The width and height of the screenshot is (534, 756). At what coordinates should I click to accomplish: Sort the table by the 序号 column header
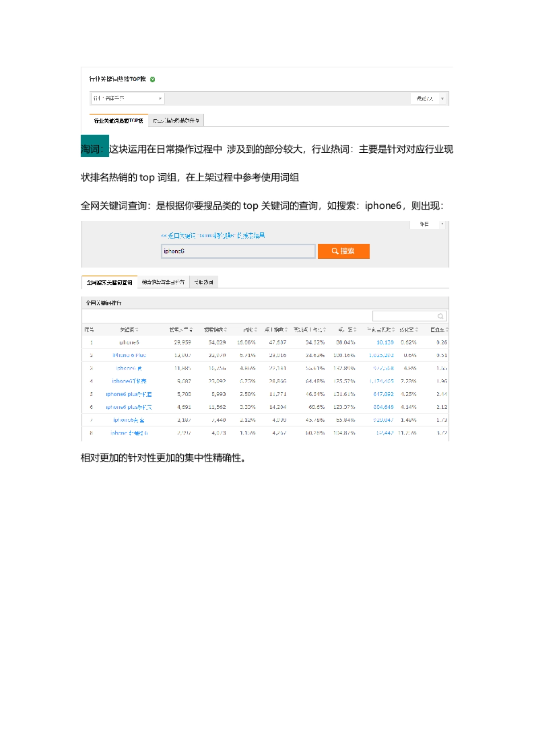[89, 330]
